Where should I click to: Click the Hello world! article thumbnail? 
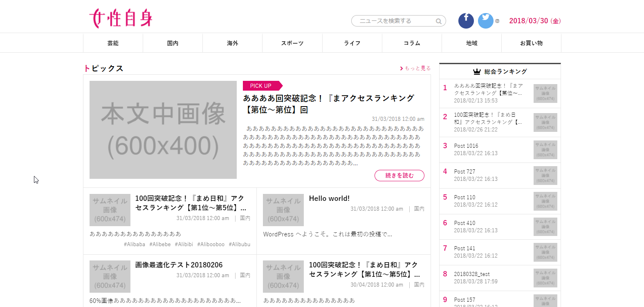[x=283, y=210]
